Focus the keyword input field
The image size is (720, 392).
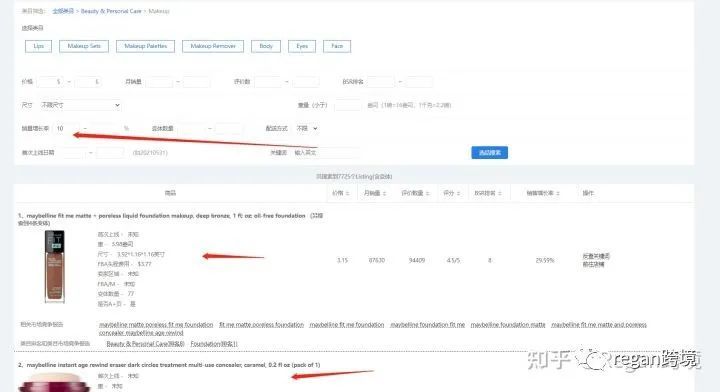pyautogui.click(x=324, y=152)
